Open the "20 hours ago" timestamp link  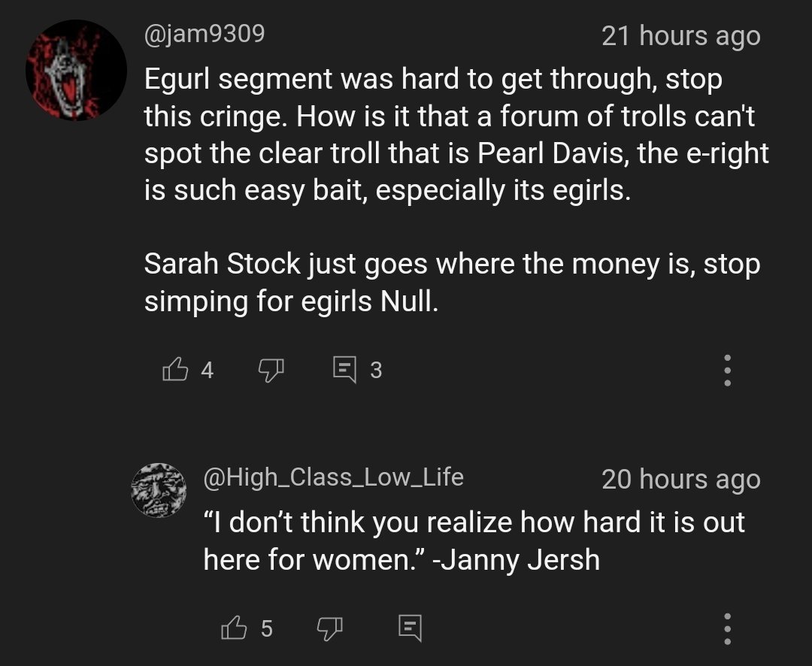680,480
